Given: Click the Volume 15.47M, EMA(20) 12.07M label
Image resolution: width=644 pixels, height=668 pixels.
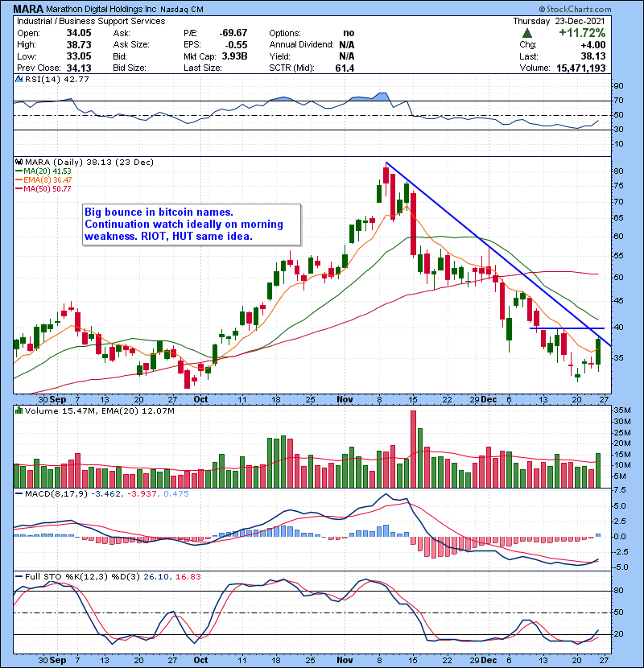Looking at the screenshot, I should 99,410.
